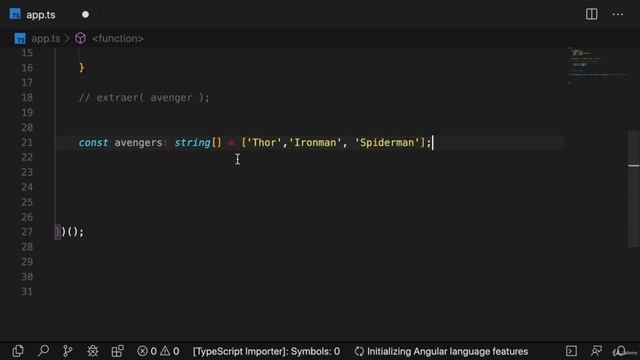The width and height of the screenshot is (640, 360).
Task: Click Initializing Angular language features status
Action: coord(447,351)
